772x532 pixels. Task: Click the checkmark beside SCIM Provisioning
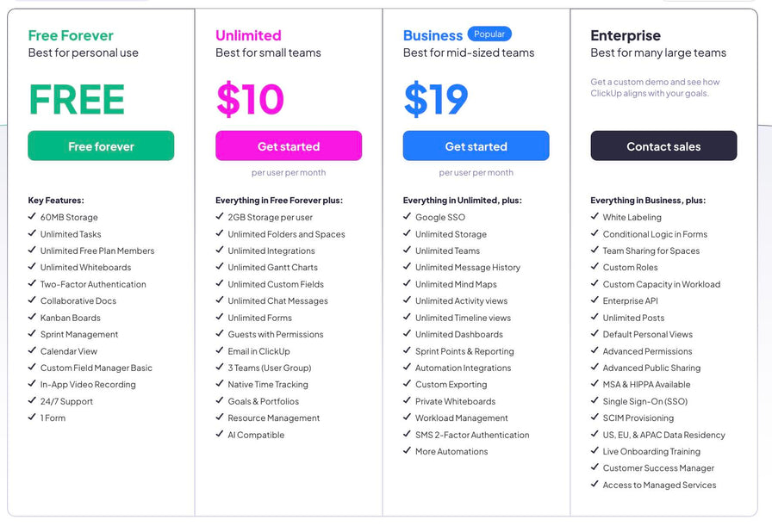pyautogui.click(x=595, y=418)
